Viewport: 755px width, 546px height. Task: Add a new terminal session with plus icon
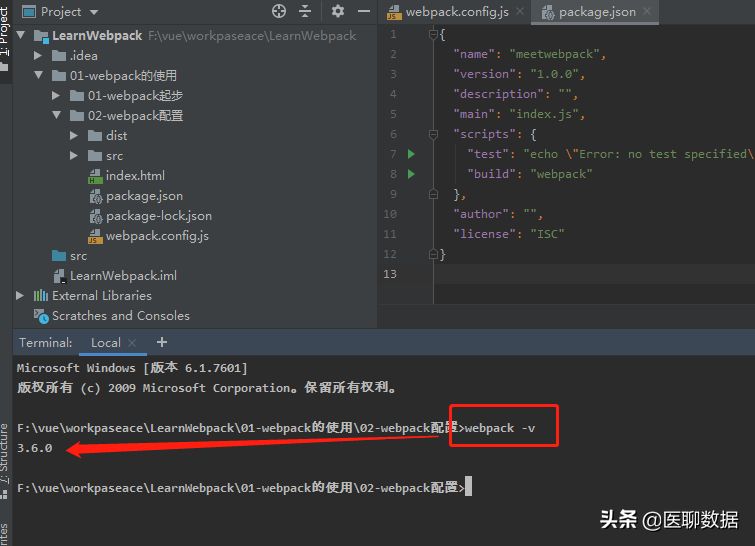tap(162, 342)
